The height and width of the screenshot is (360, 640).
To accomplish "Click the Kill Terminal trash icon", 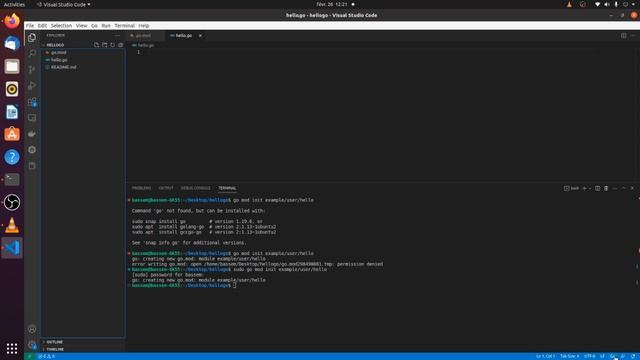I will tap(606, 188).
